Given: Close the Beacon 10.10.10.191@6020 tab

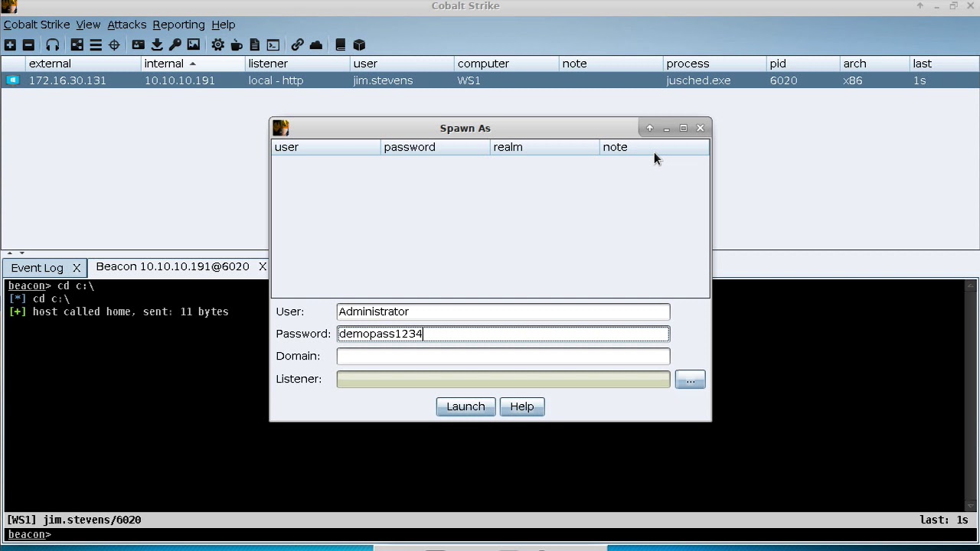Looking at the screenshot, I should [262, 266].
